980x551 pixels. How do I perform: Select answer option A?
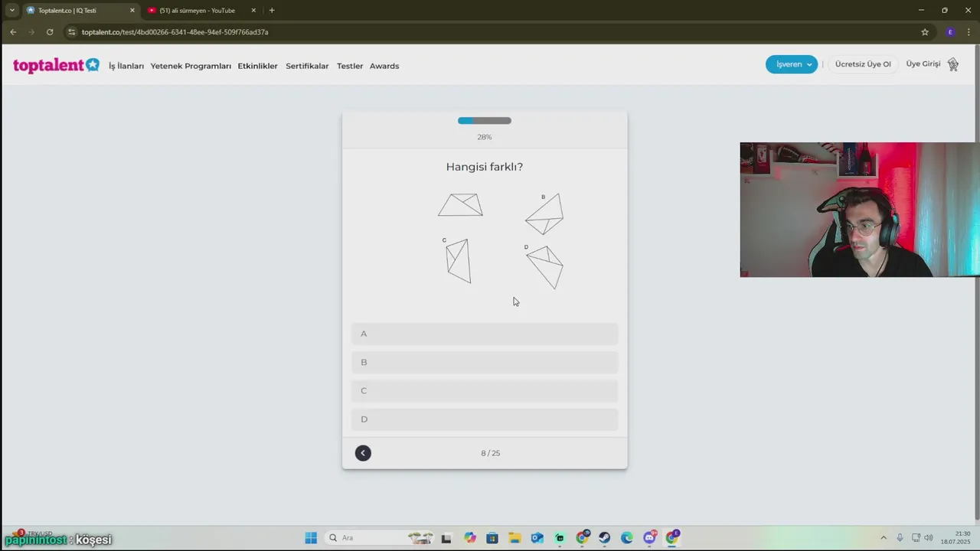[485, 334]
